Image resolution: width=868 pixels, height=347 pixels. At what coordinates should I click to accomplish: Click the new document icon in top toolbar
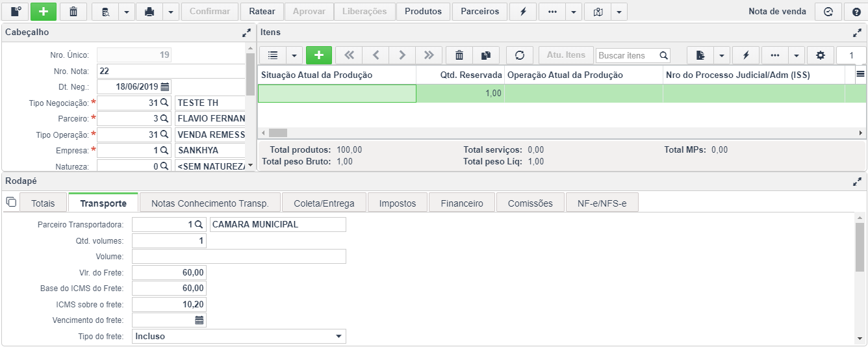coord(16,12)
